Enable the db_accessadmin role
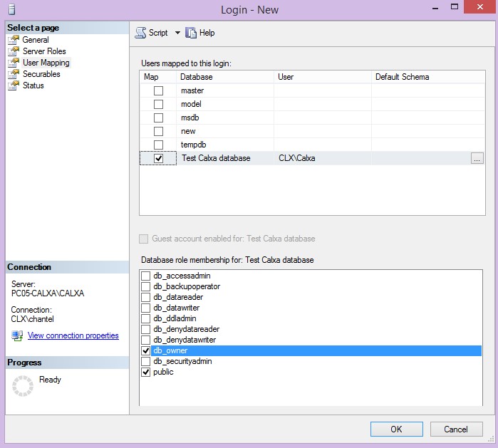The height and width of the screenshot is (448, 498). [x=146, y=276]
